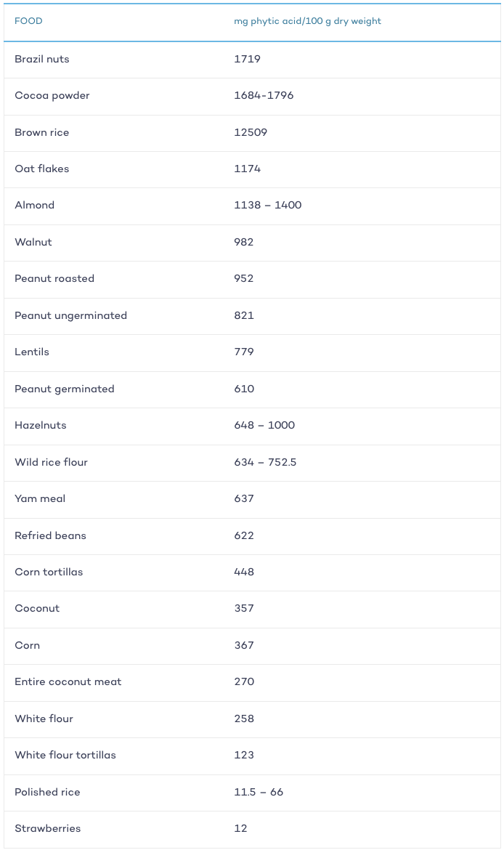
Task: Select the Hazelnuts row name
Action: coord(40,426)
